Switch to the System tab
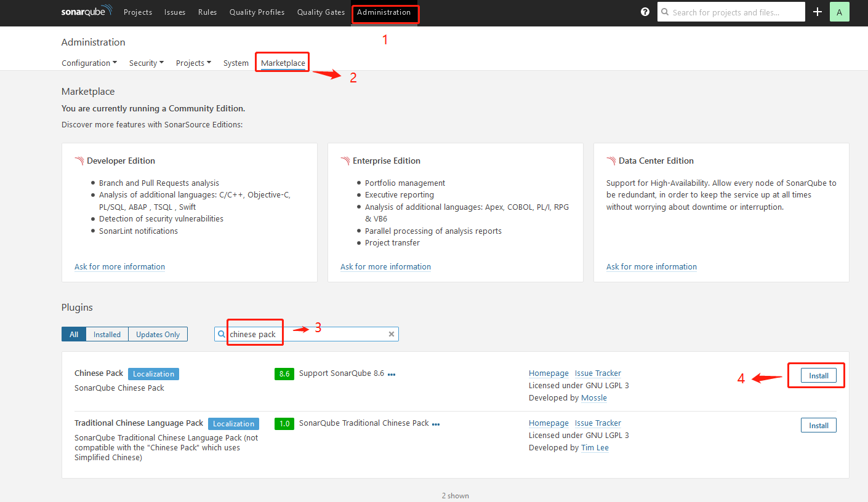This screenshot has width=868, height=502. (x=236, y=62)
